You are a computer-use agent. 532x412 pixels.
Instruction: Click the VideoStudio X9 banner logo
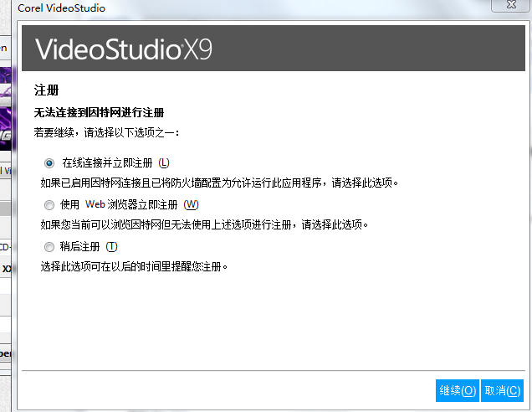coord(124,49)
